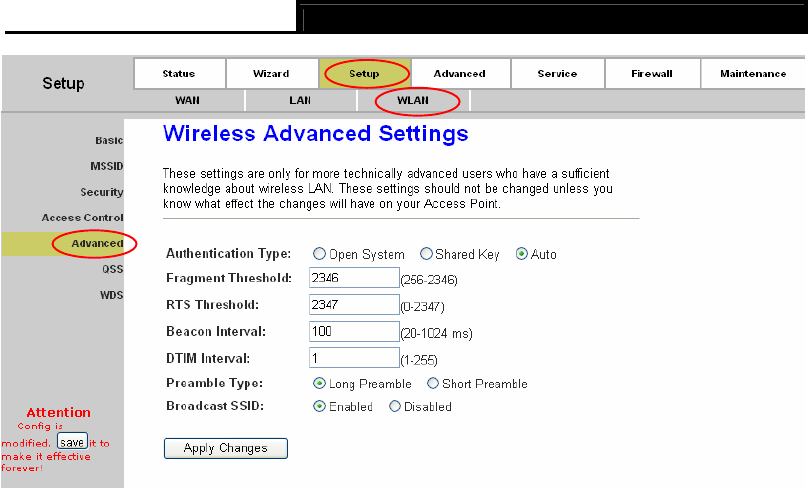Image resolution: width=808 pixels, height=488 pixels.
Task: Select the WAN sub-tab
Action: [188, 100]
